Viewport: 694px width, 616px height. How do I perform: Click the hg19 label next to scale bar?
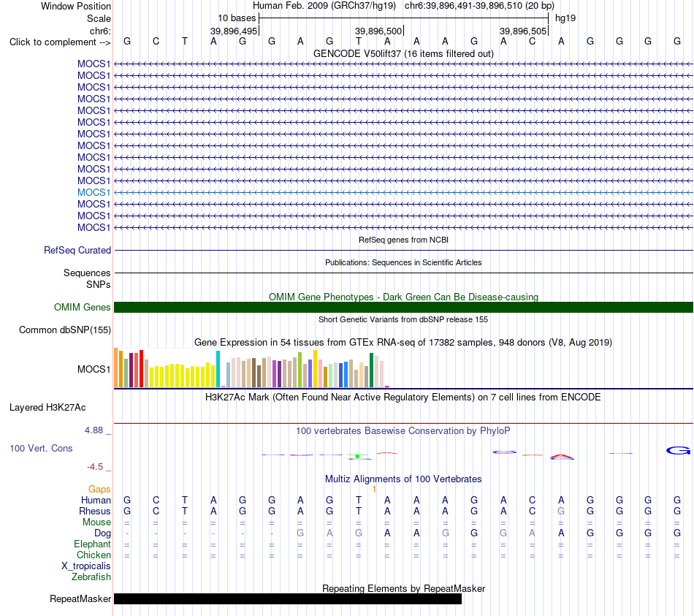coord(565,18)
